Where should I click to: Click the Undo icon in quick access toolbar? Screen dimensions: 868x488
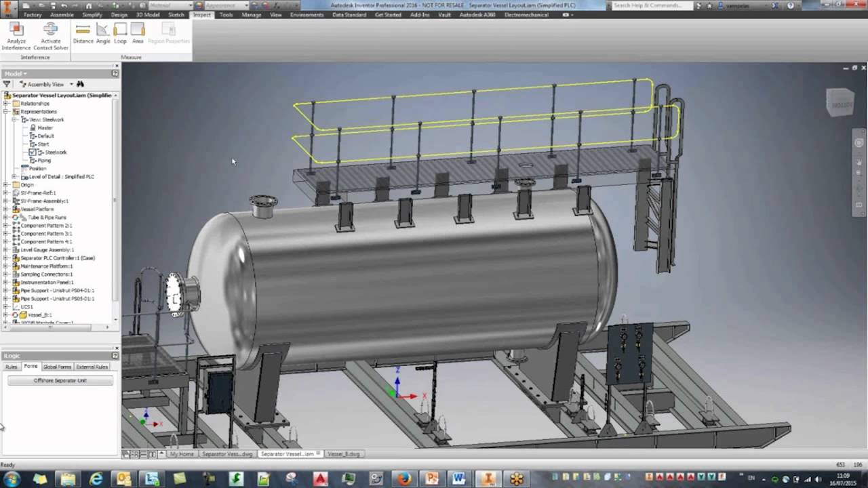pyautogui.click(x=64, y=5)
